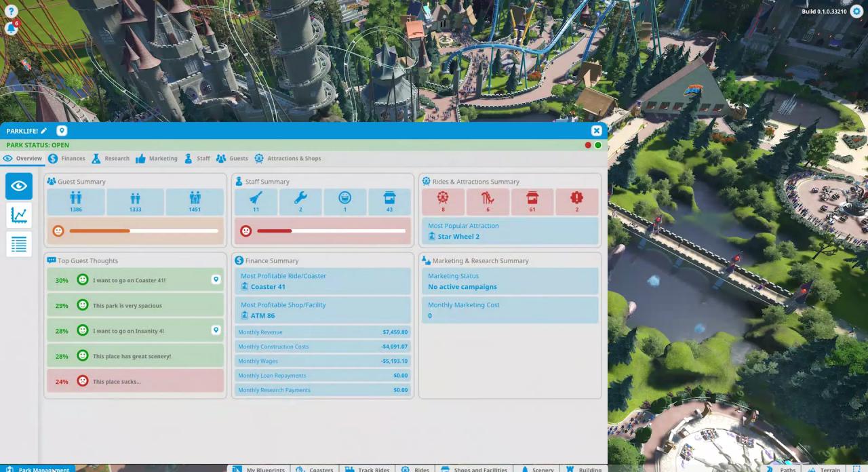Click the entertainer mask tile showing 1

345,202
